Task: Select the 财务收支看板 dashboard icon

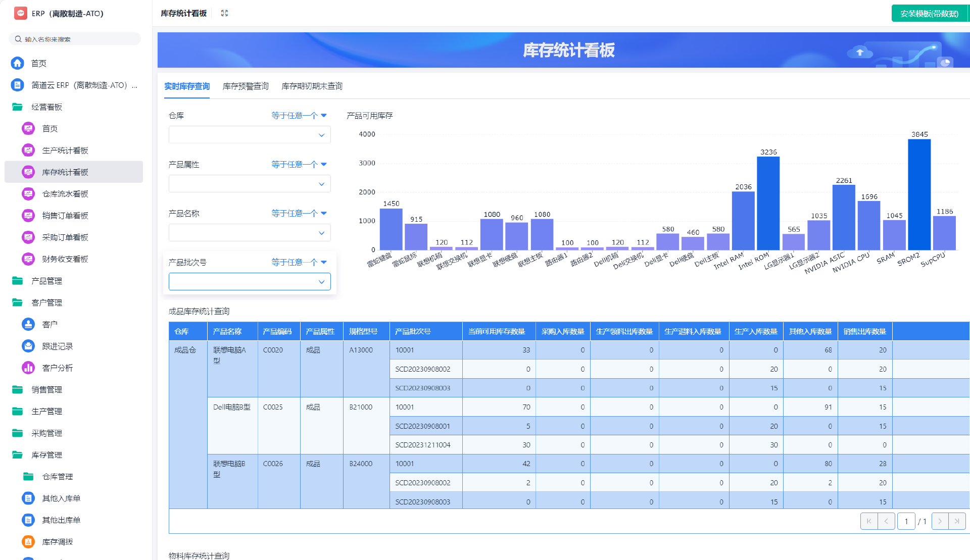Action: tap(28, 259)
